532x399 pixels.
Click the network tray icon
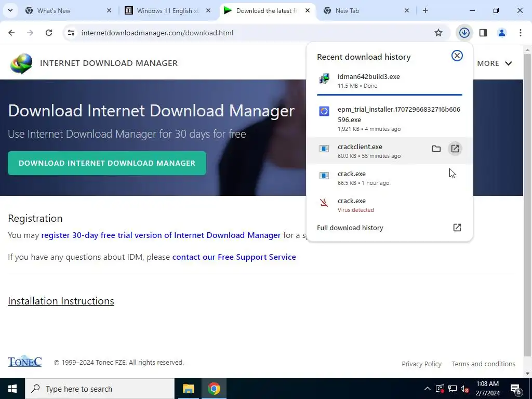[x=453, y=389]
